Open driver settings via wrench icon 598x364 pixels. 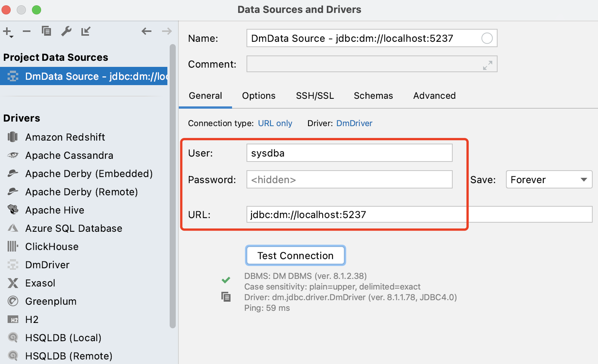66,31
